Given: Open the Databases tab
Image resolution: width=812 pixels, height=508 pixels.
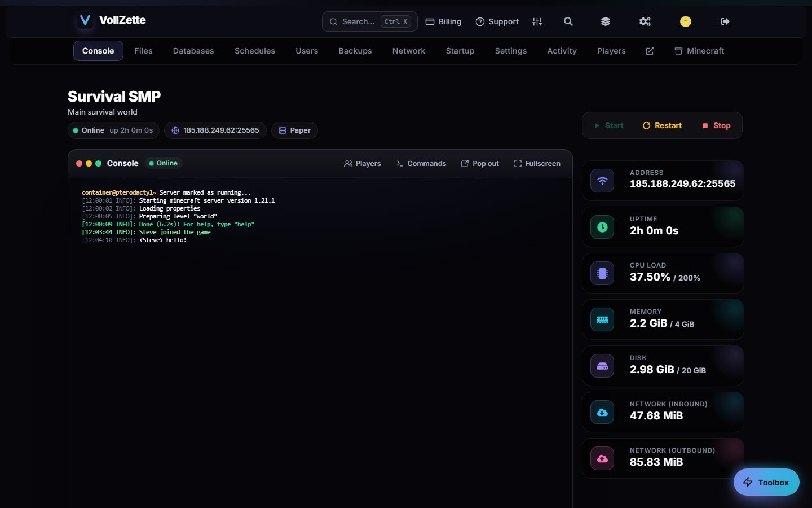Looking at the screenshot, I should tap(193, 51).
